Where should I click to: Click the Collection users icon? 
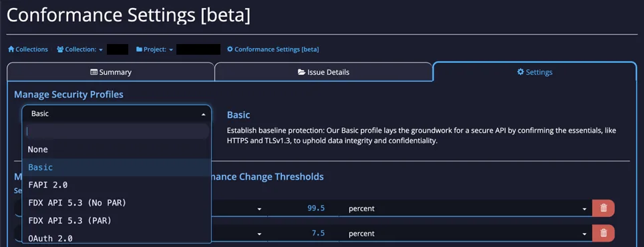tap(60, 49)
